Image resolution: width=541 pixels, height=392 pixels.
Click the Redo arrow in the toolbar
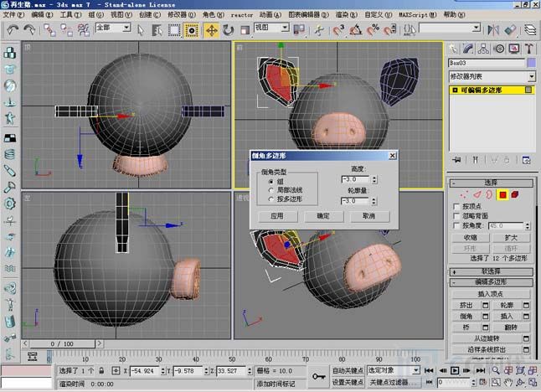[x=29, y=30]
